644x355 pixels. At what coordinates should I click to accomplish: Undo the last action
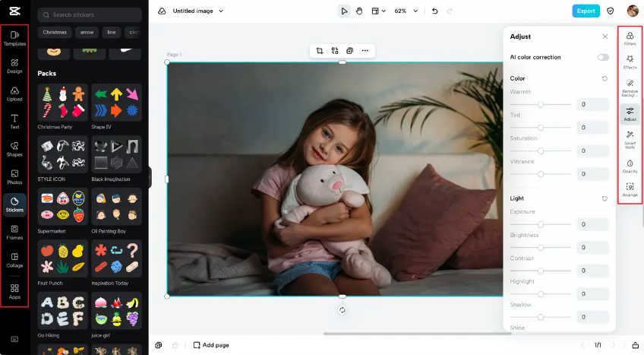[435, 11]
